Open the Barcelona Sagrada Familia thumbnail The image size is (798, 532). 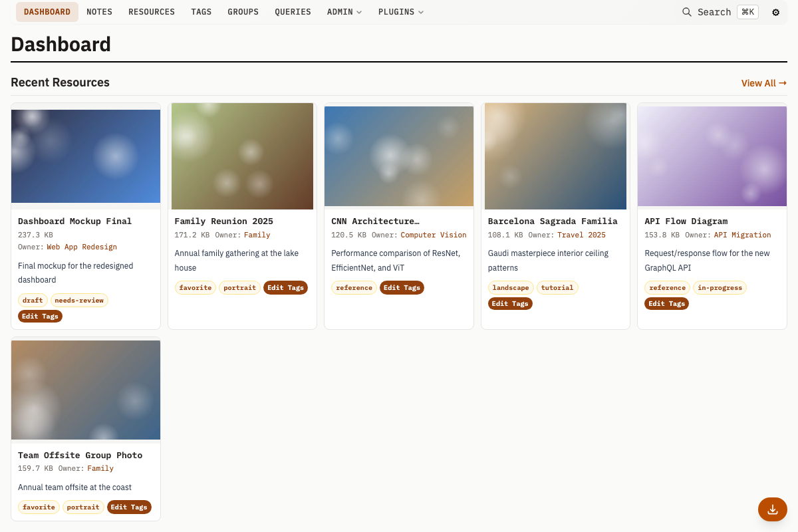click(555, 156)
